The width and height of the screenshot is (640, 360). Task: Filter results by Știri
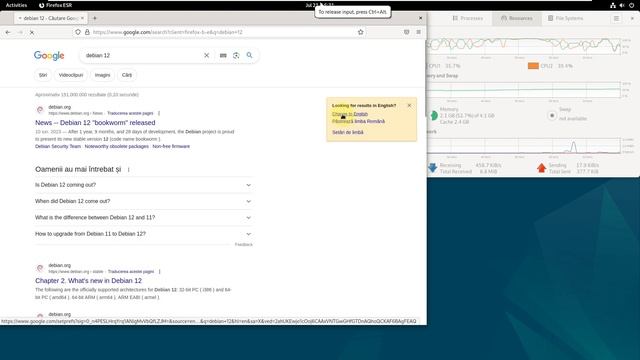[43, 75]
